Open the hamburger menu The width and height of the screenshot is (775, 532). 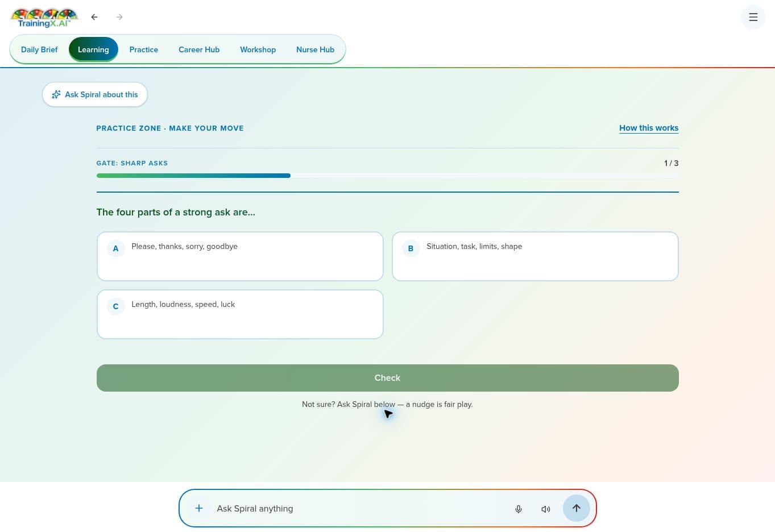(x=753, y=17)
